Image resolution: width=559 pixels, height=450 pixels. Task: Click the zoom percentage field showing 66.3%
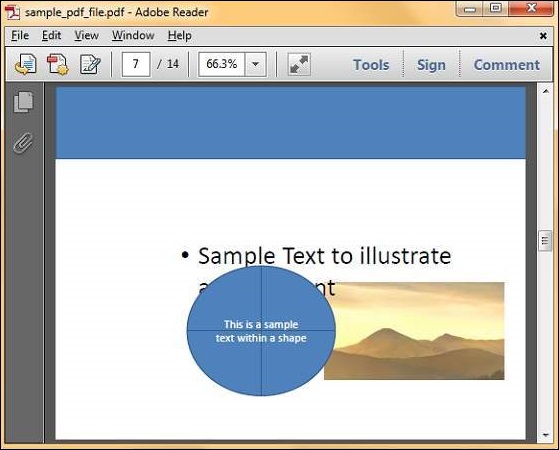pos(221,65)
